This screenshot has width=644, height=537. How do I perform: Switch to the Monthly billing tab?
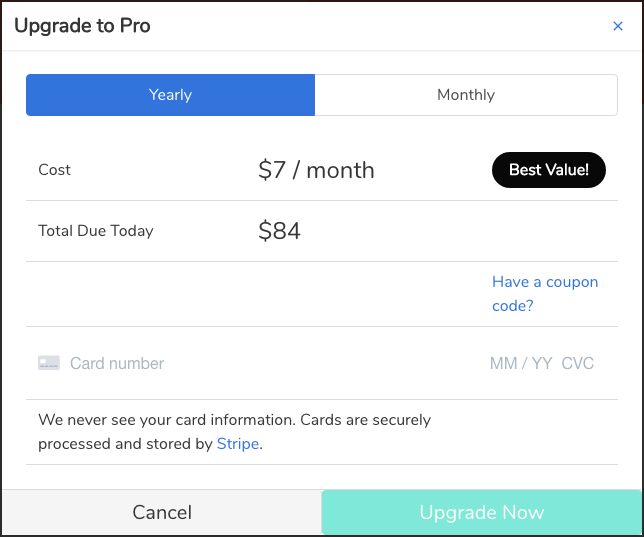coord(466,95)
